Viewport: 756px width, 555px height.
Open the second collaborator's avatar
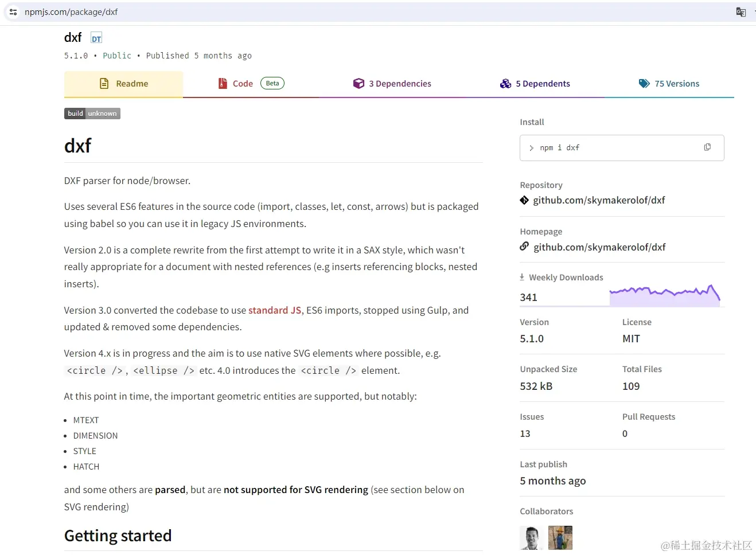coord(560,538)
